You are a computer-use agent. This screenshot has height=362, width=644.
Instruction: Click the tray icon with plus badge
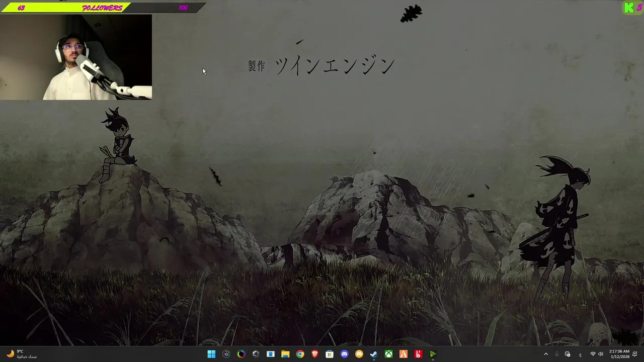[x=568, y=354]
